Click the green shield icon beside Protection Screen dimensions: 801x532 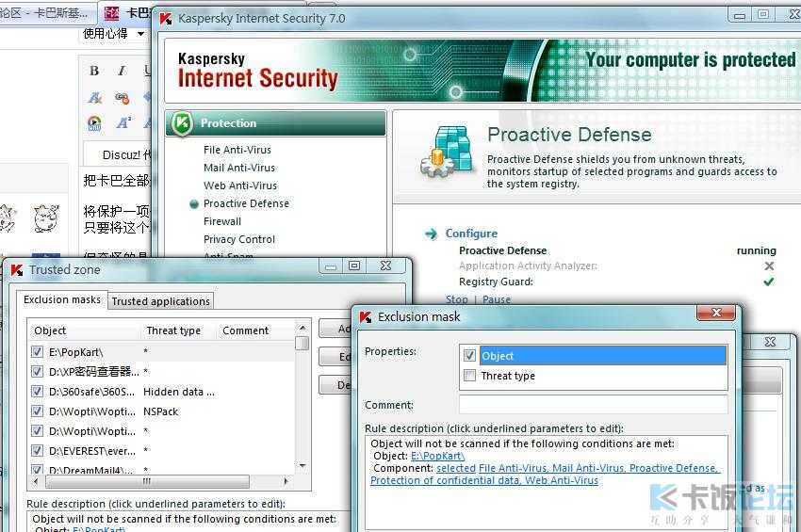pos(181,123)
